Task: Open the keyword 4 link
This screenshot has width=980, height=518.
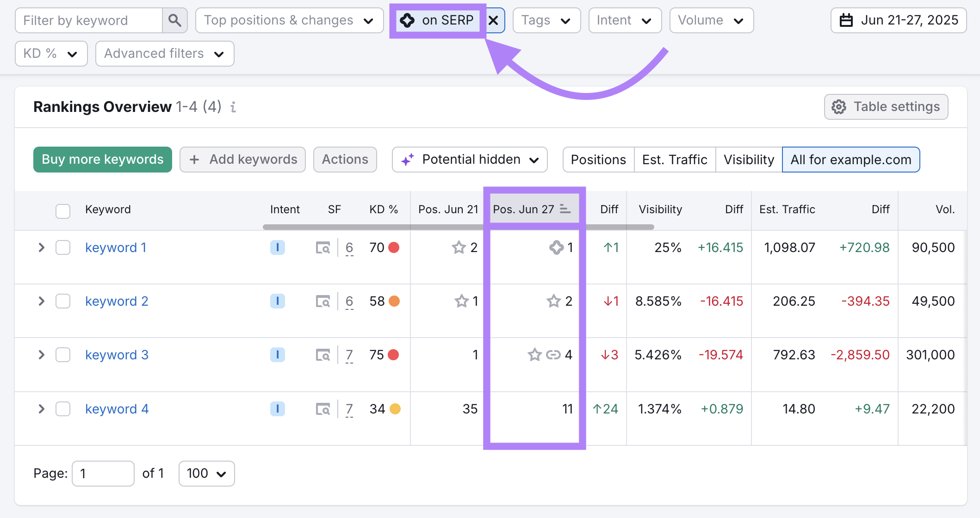Action: coord(117,409)
